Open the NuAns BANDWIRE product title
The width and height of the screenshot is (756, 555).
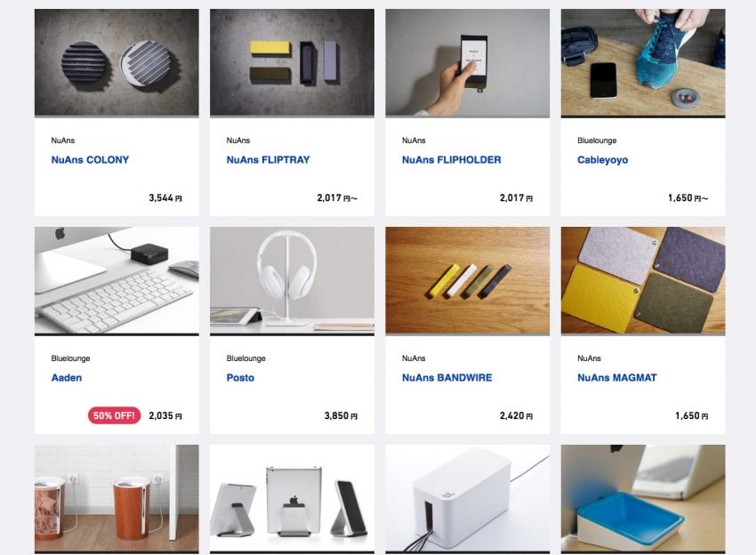coord(447,377)
